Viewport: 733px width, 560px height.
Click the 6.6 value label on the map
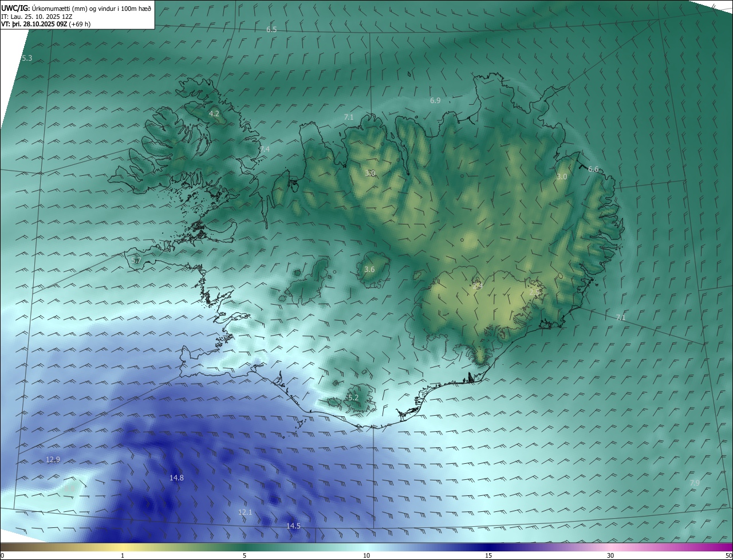[593, 169]
